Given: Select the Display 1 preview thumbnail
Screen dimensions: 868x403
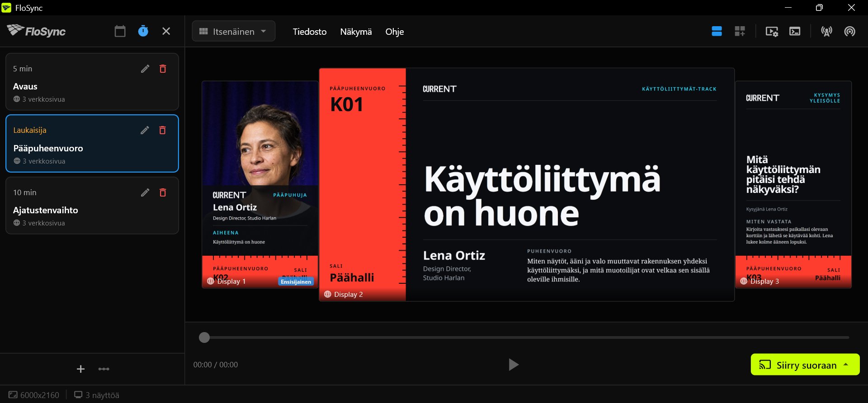Looking at the screenshot, I should [260, 184].
